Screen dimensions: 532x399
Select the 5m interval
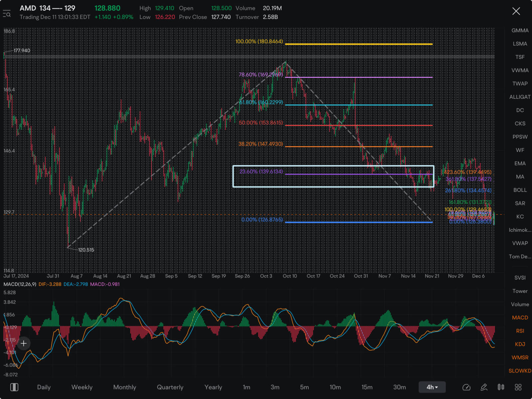click(304, 387)
